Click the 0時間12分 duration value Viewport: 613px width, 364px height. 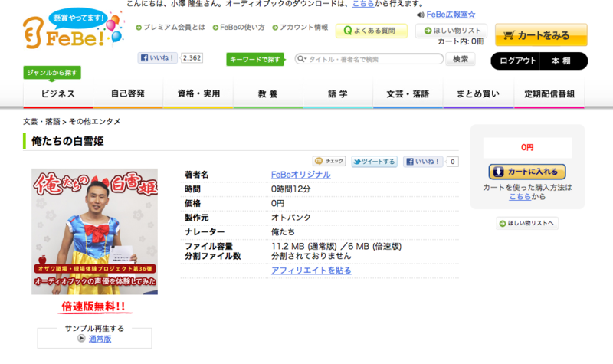291,189
